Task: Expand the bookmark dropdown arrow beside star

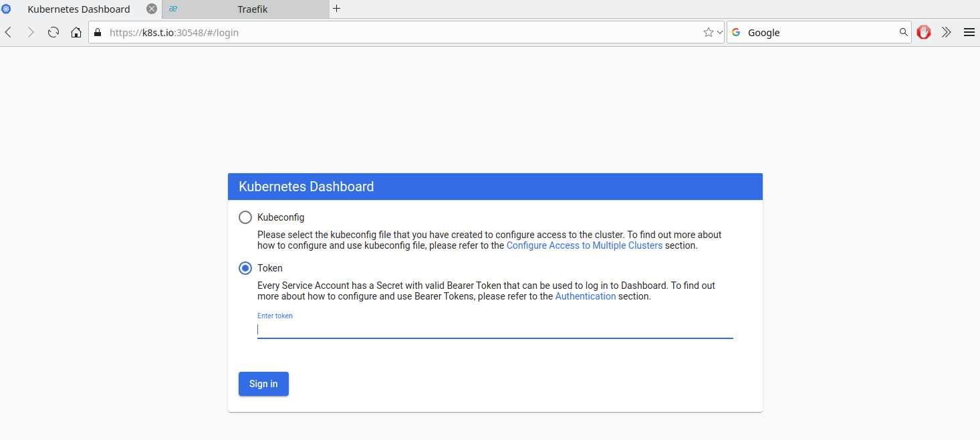Action: [x=719, y=32]
